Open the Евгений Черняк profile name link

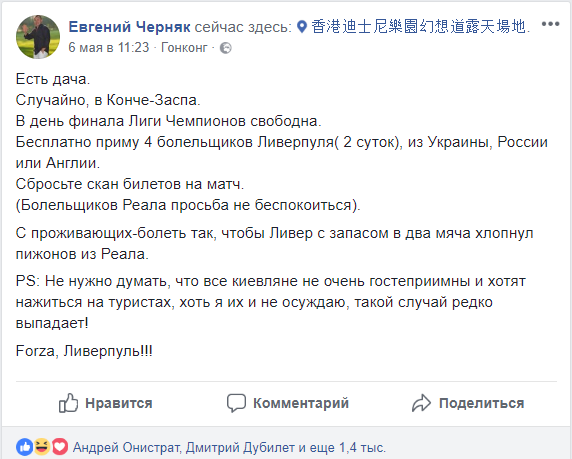[130, 27]
